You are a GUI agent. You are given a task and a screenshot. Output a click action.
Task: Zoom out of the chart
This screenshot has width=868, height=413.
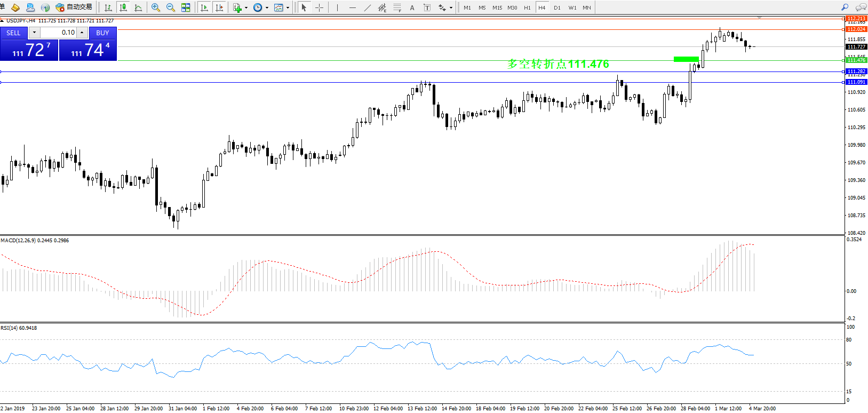(171, 7)
